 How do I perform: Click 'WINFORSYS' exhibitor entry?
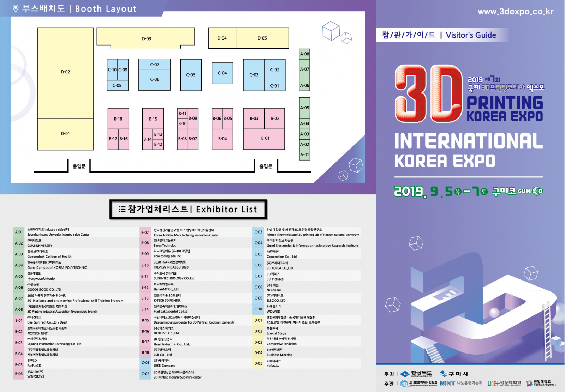36,377
